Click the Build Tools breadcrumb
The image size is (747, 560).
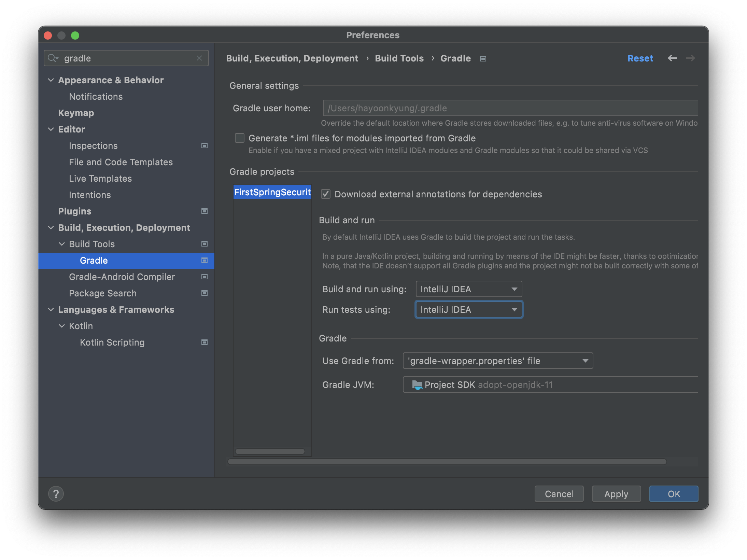click(x=399, y=58)
